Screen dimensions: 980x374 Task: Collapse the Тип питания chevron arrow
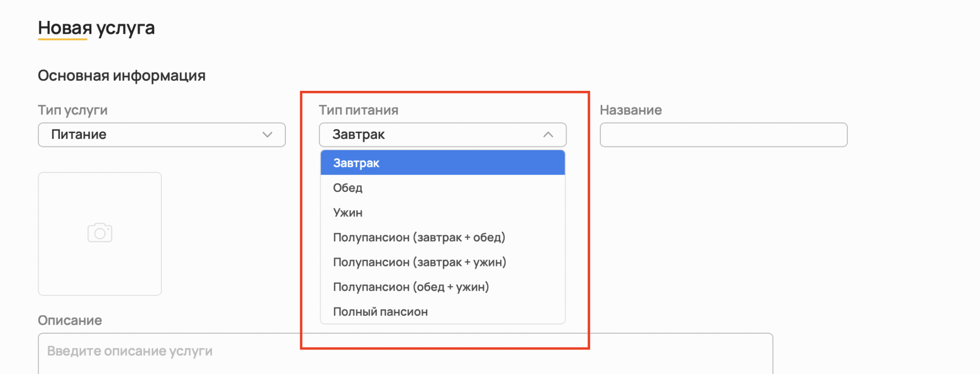[548, 135]
